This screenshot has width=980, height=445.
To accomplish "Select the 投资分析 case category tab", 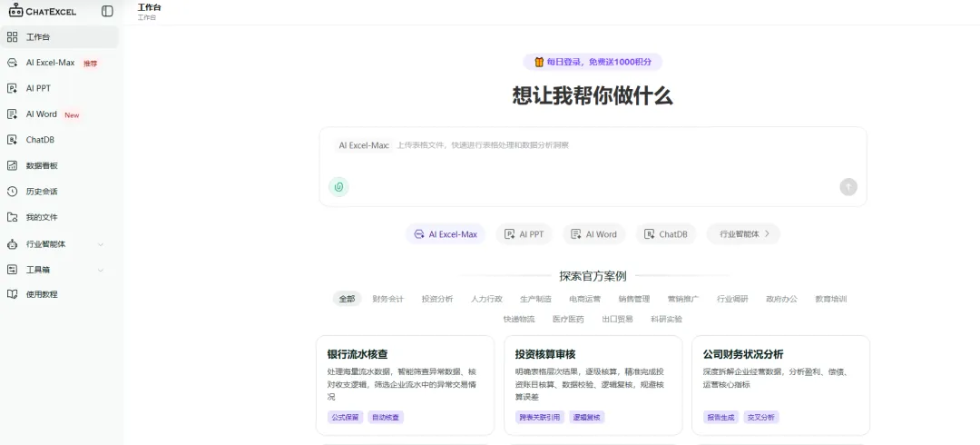I will (437, 299).
